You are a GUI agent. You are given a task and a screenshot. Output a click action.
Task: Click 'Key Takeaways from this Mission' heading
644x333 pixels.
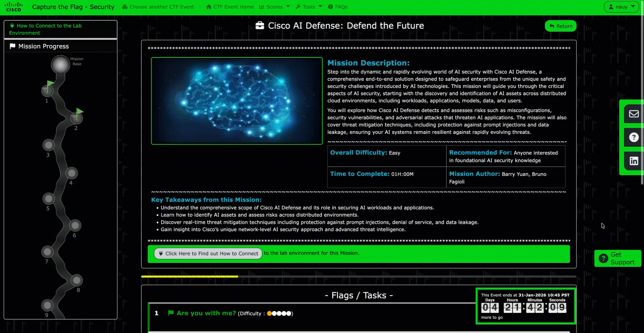pyautogui.click(x=206, y=200)
